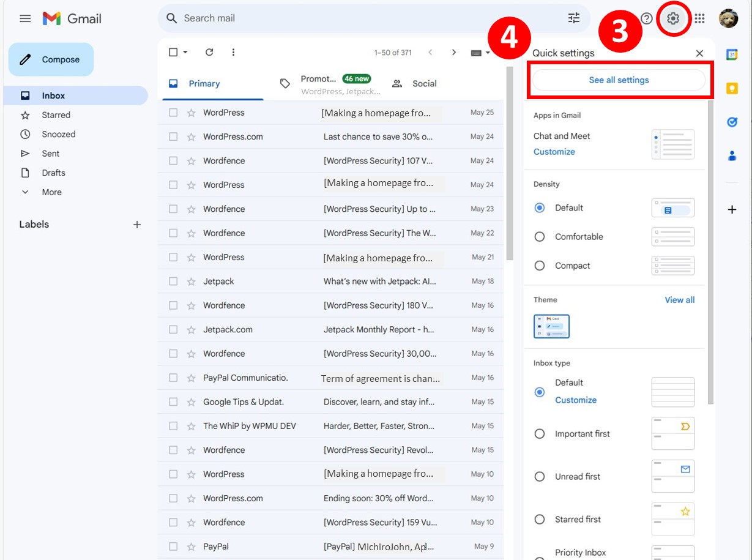Open Contacts in side panel
The image size is (752, 560).
click(x=732, y=156)
